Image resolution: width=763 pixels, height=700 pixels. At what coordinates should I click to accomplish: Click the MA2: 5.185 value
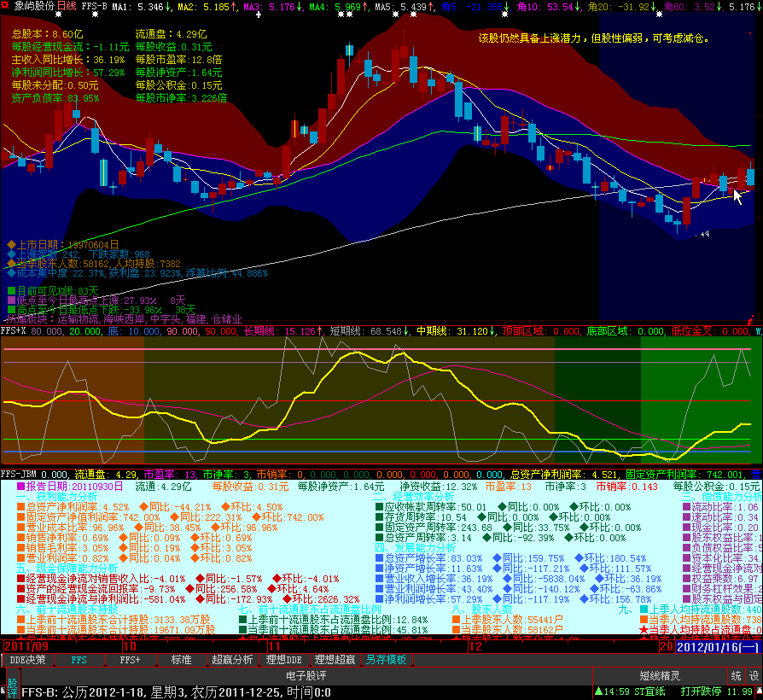click(x=207, y=7)
